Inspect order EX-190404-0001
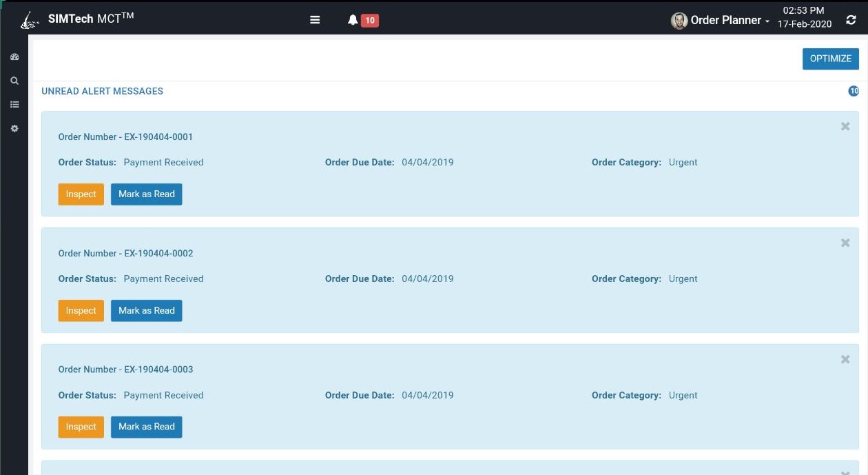868x475 pixels. [x=81, y=194]
